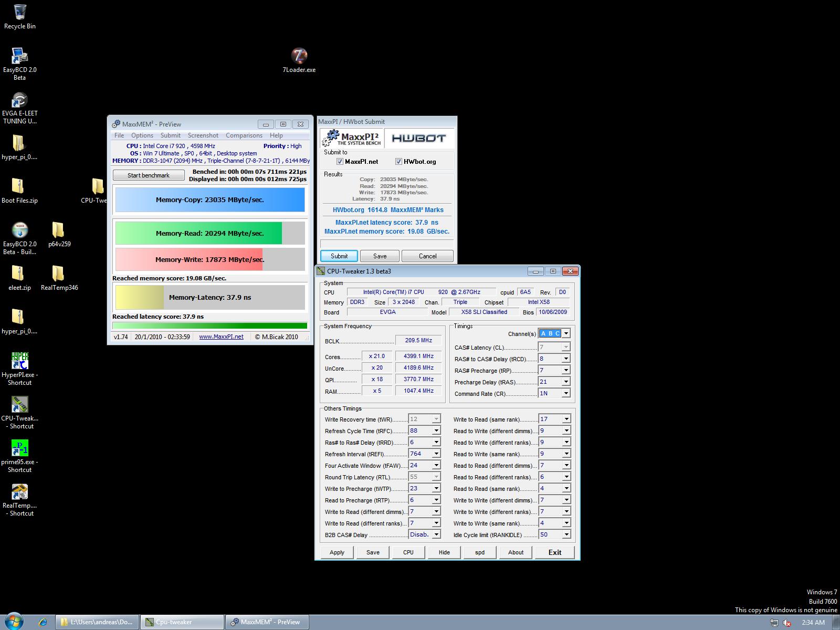The image size is (840, 630).
Task: Click the MaxxPI² system bench logo
Action: click(352, 138)
